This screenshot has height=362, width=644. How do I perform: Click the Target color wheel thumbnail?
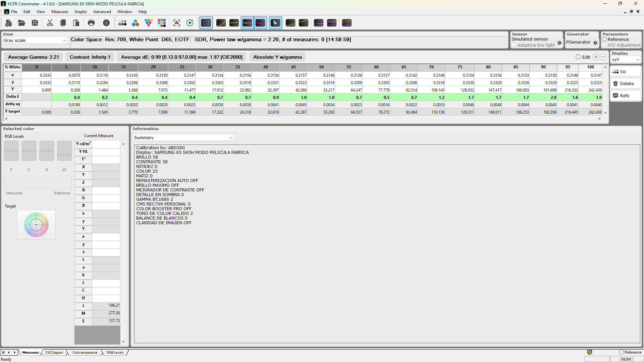tap(36, 225)
